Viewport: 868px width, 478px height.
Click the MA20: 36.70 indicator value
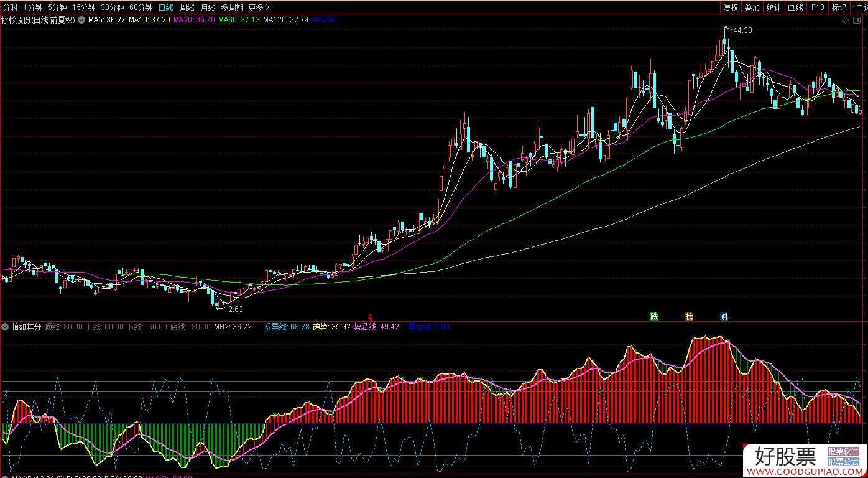tap(194, 20)
